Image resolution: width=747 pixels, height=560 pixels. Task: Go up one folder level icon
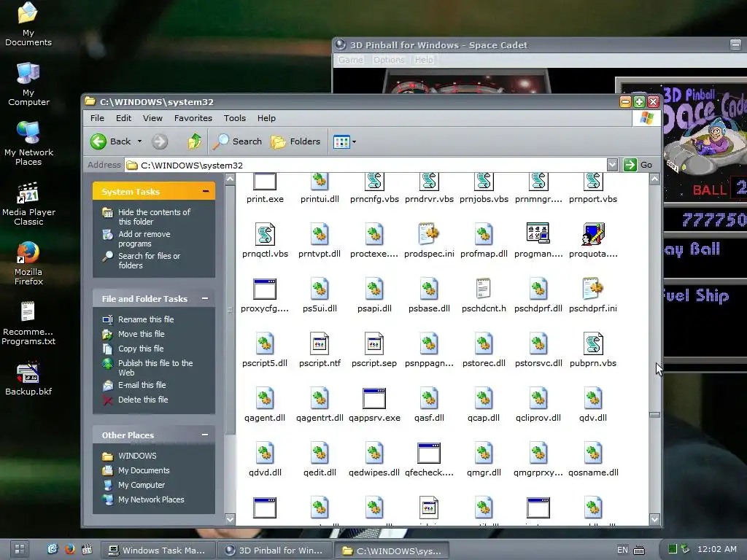click(x=194, y=141)
